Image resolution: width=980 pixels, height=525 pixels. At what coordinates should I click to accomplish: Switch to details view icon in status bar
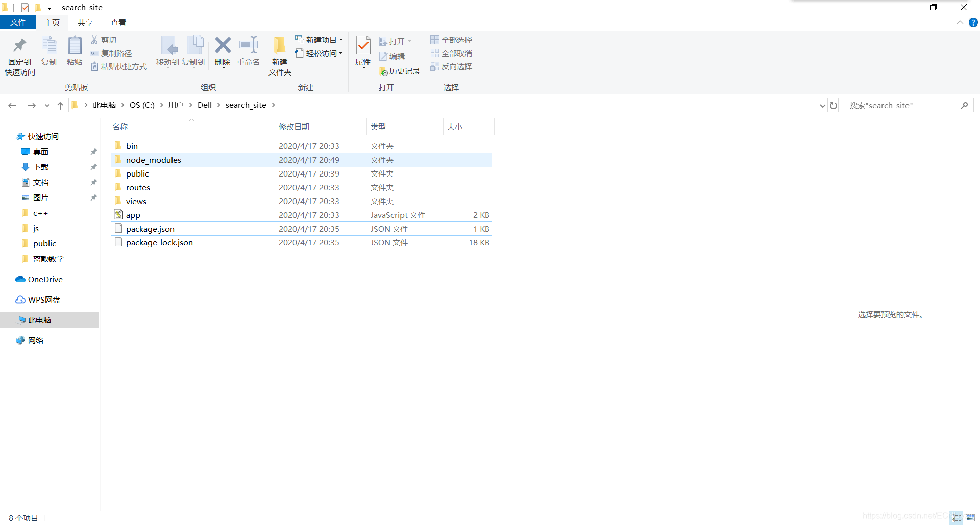point(957,518)
